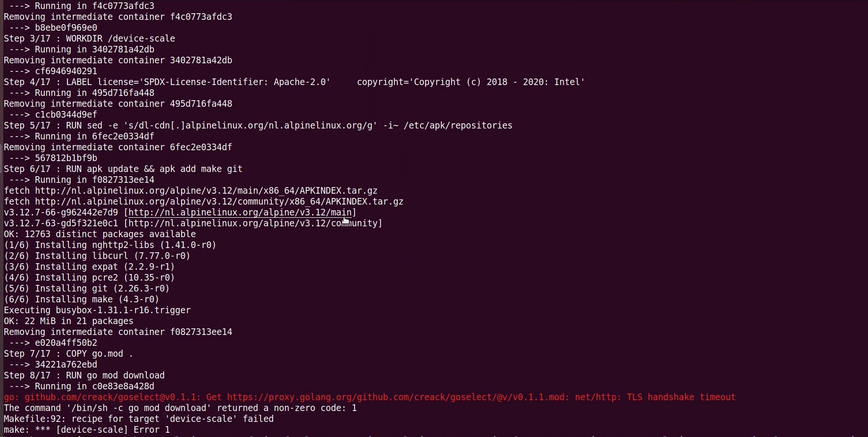Click the Step 4/17 LABEL license line
This screenshot has height=437, width=868.
coord(294,82)
